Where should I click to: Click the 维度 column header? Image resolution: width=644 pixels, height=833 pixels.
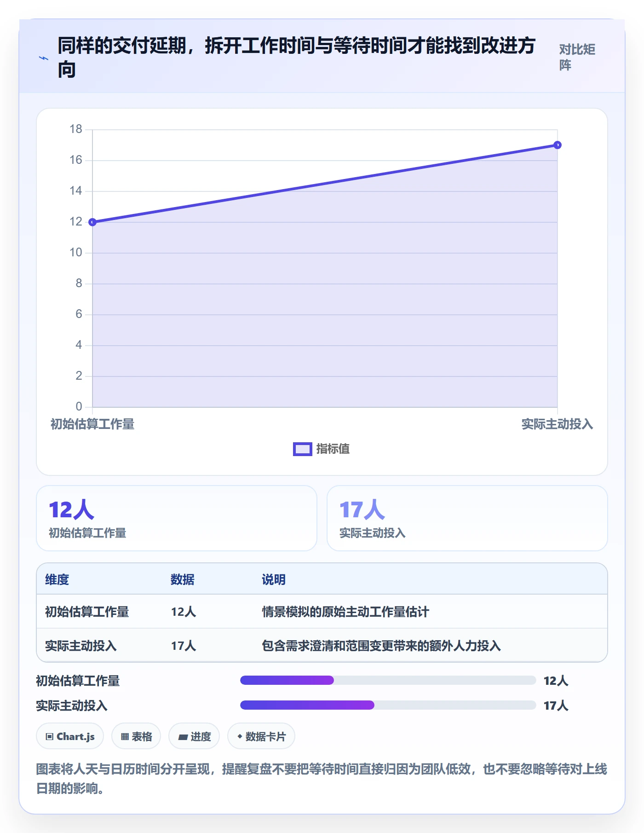tap(57, 579)
